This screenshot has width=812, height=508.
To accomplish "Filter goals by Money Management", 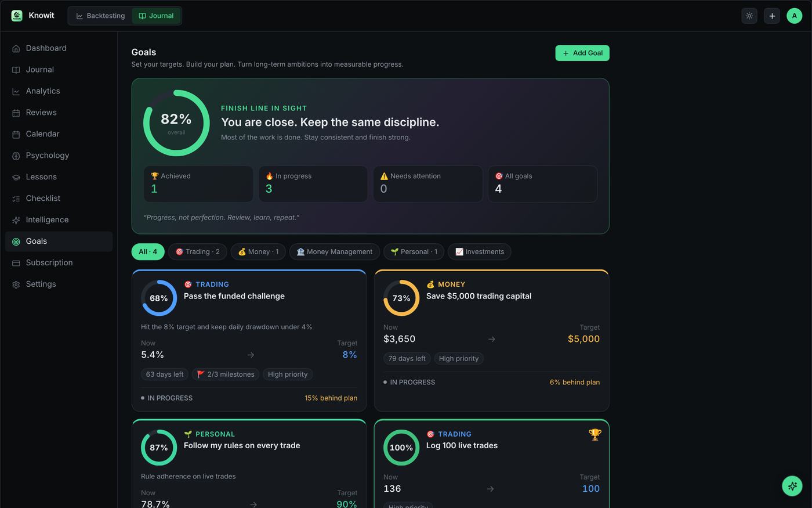I will (335, 252).
